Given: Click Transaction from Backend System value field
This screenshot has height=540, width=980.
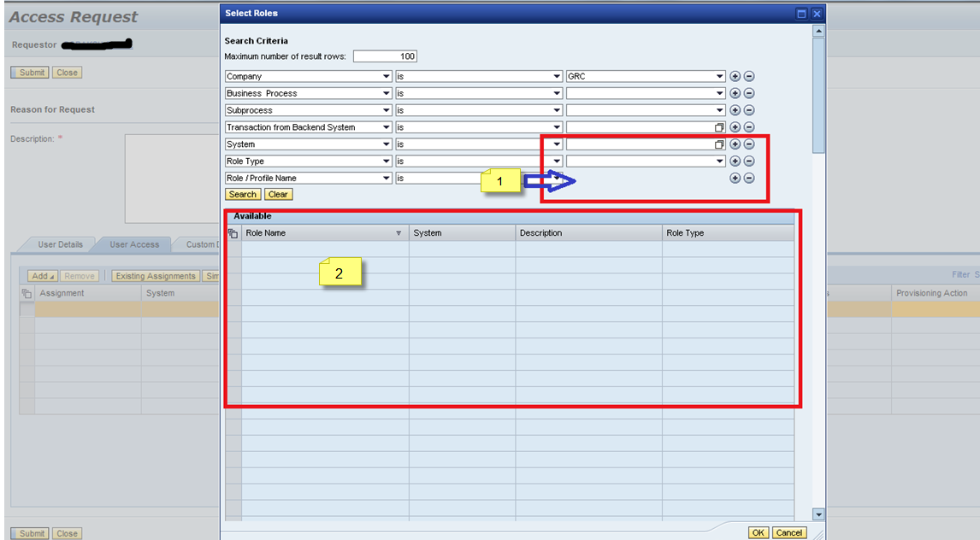Looking at the screenshot, I should tap(640, 127).
